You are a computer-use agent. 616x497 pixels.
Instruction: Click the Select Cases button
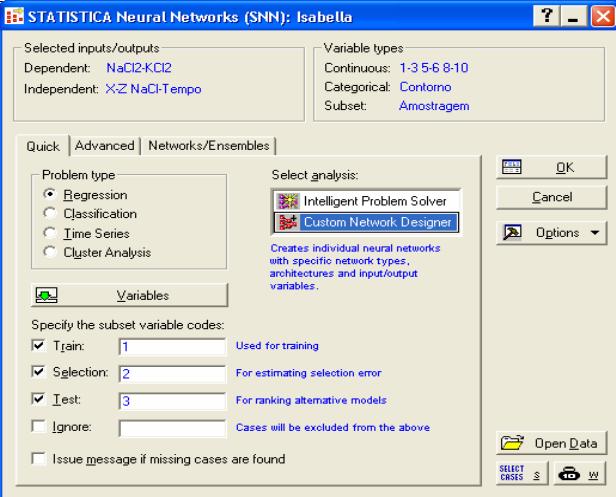tap(522, 473)
